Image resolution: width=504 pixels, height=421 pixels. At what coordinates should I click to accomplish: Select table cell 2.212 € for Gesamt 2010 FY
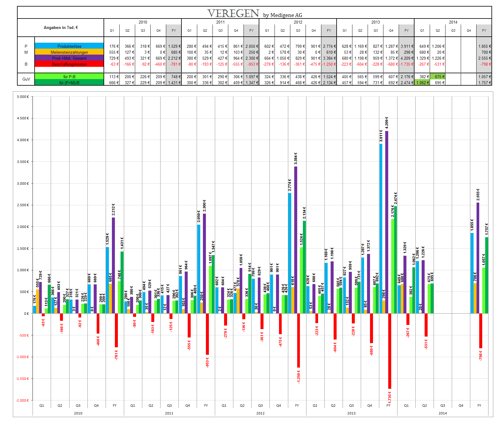(174, 58)
